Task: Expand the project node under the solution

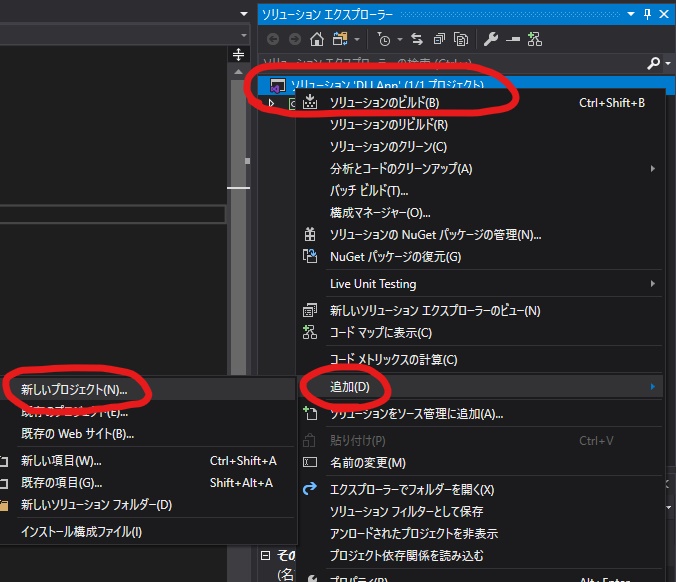Action: [271, 103]
